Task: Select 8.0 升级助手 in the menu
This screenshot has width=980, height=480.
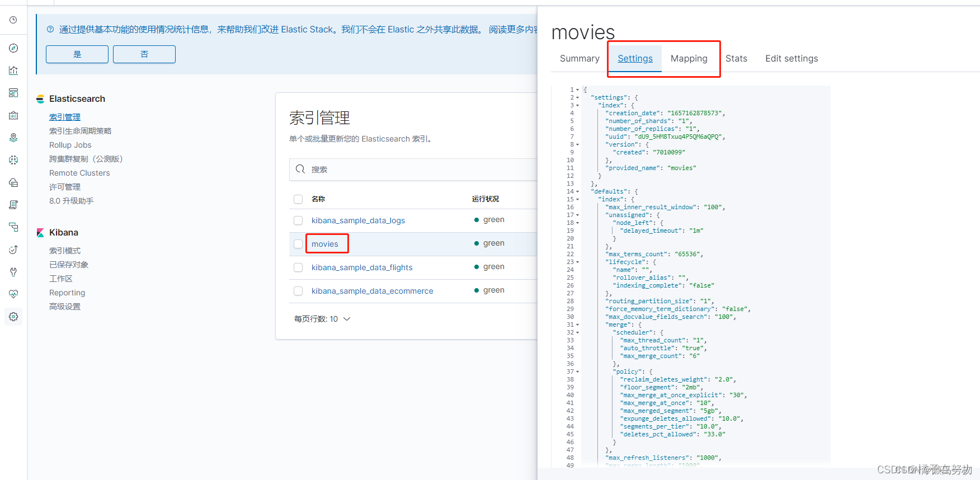Action: click(x=72, y=201)
